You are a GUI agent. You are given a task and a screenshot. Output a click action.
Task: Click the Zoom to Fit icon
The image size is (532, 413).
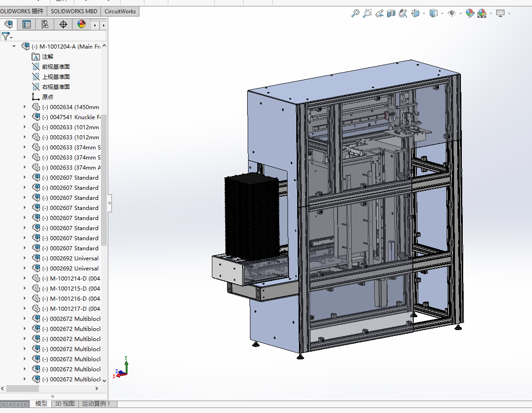pos(355,14)
